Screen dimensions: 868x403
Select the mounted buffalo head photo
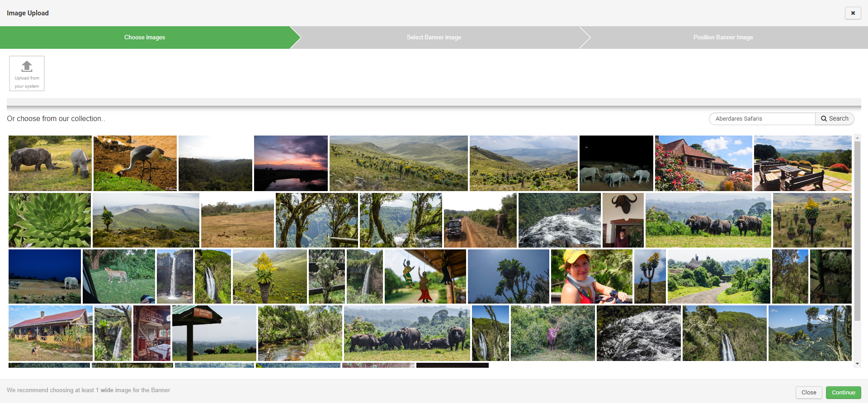623,220
